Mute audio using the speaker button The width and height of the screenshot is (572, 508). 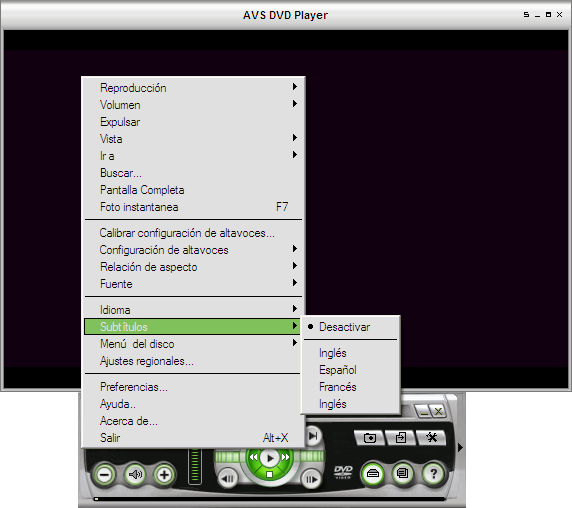(135, 475)
